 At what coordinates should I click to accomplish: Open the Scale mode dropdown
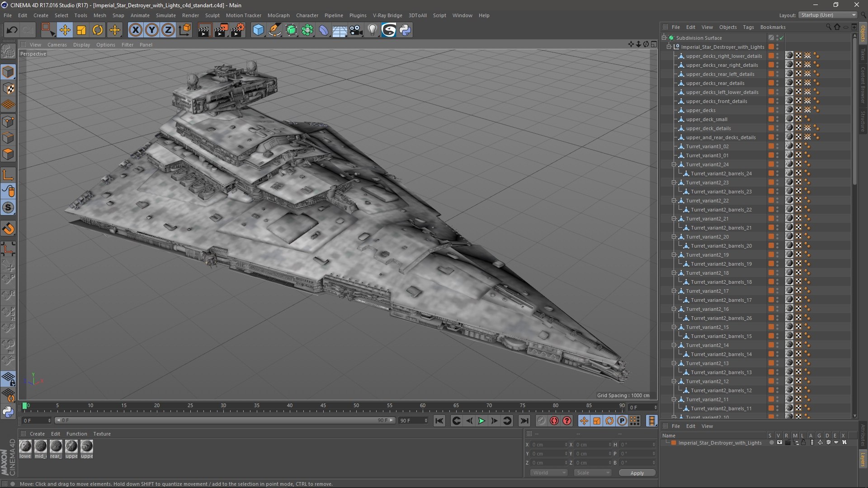pos(592,473)
